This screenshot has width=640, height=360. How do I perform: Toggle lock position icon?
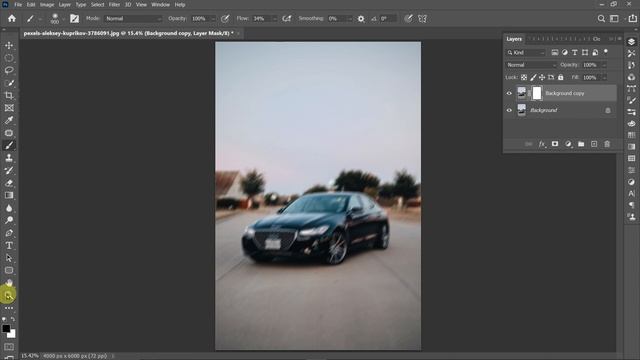coord(542,78)
